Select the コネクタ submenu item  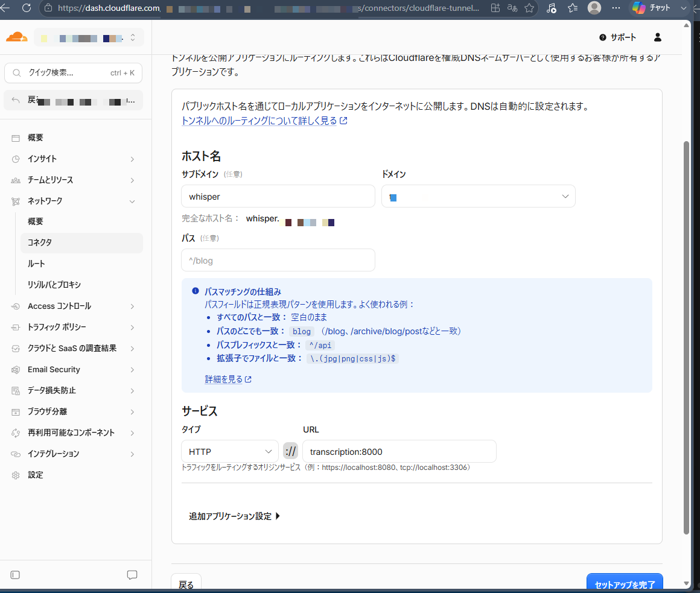(x=81, y=243)
